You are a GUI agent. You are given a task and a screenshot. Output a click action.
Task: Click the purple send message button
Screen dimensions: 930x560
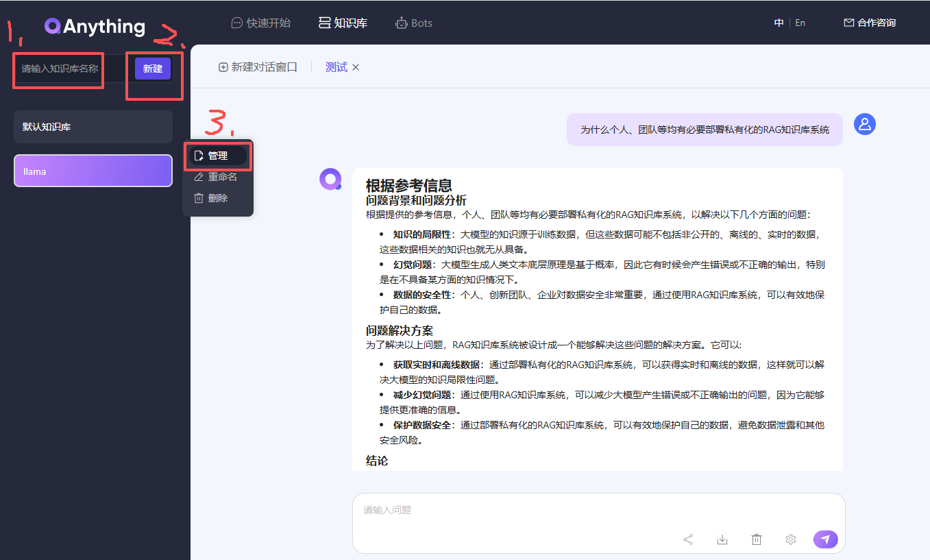click(x=825, y=539)
